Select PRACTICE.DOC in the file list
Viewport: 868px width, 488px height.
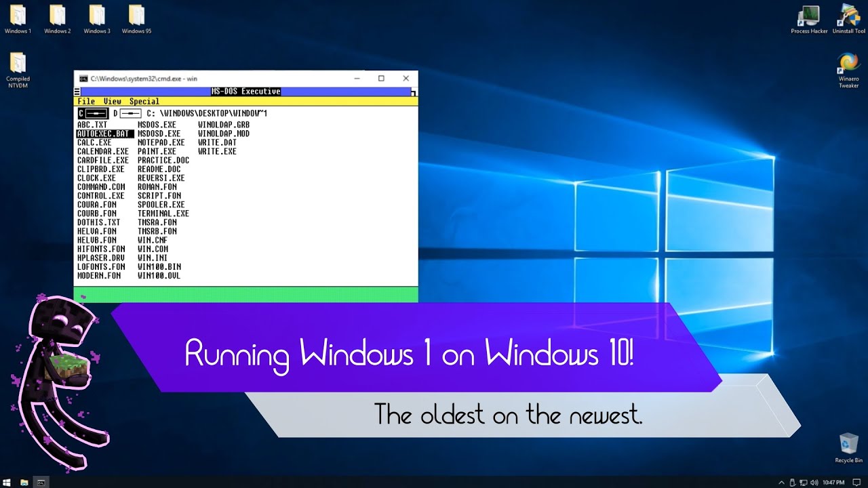(163, 160)
